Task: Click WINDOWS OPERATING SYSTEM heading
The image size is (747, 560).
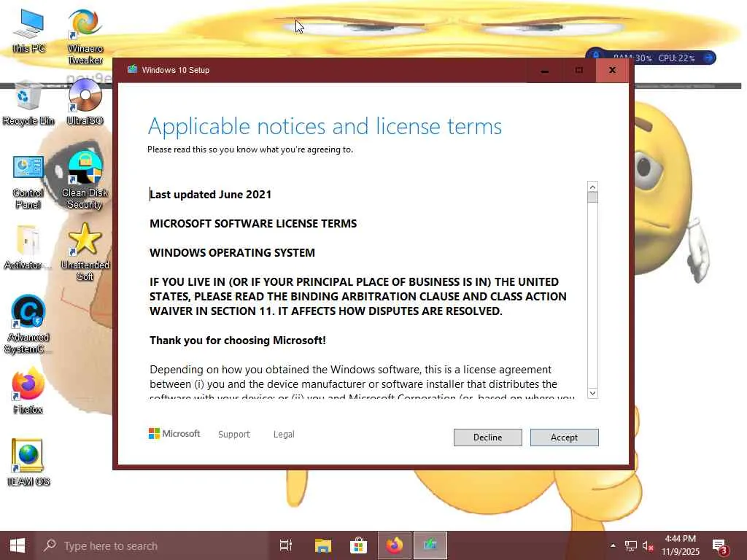Action: point(232,252)
